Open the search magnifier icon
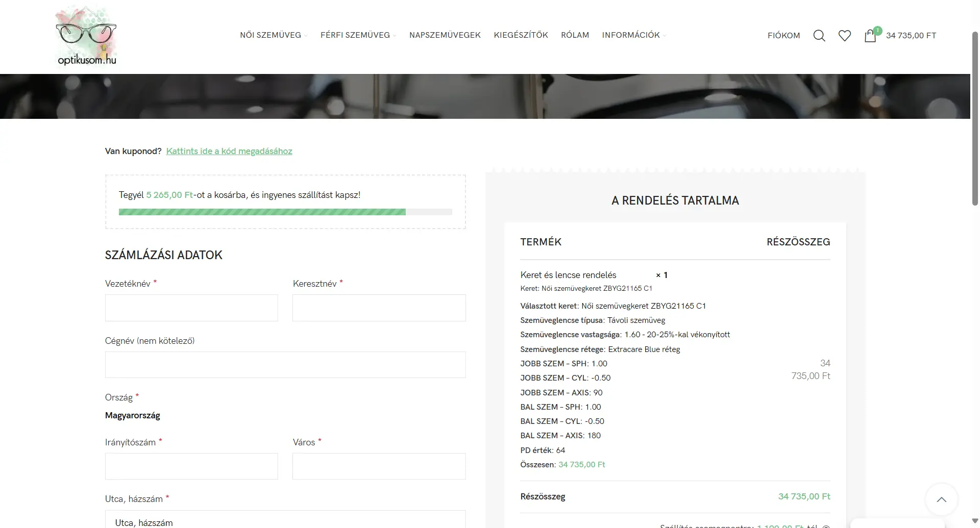This screenshot has width=980, height=528. click(x=819, y=36)
